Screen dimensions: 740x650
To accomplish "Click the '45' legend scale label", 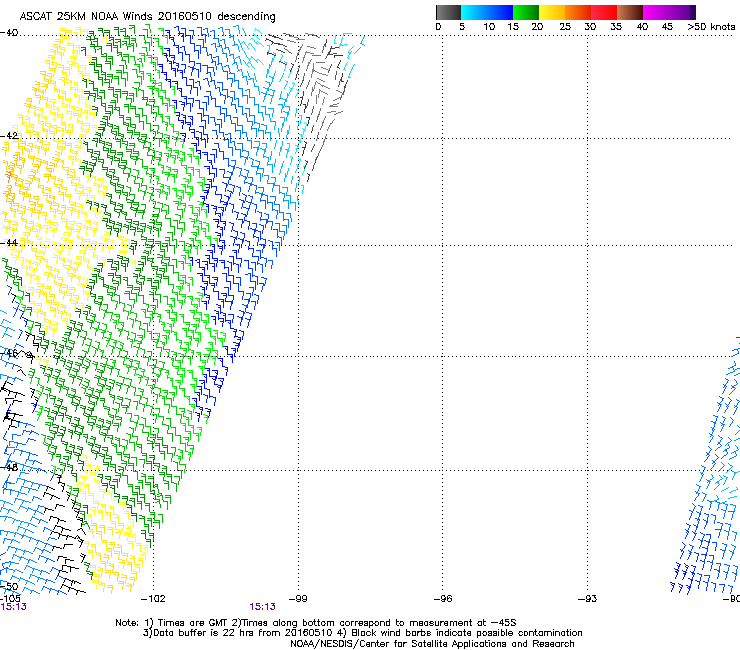I will coord(667,26).
